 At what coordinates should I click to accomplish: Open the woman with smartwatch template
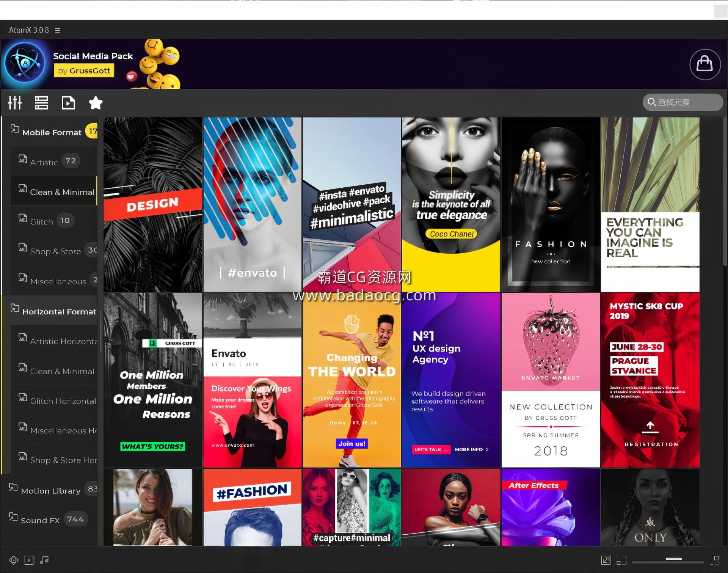point(451,507)
